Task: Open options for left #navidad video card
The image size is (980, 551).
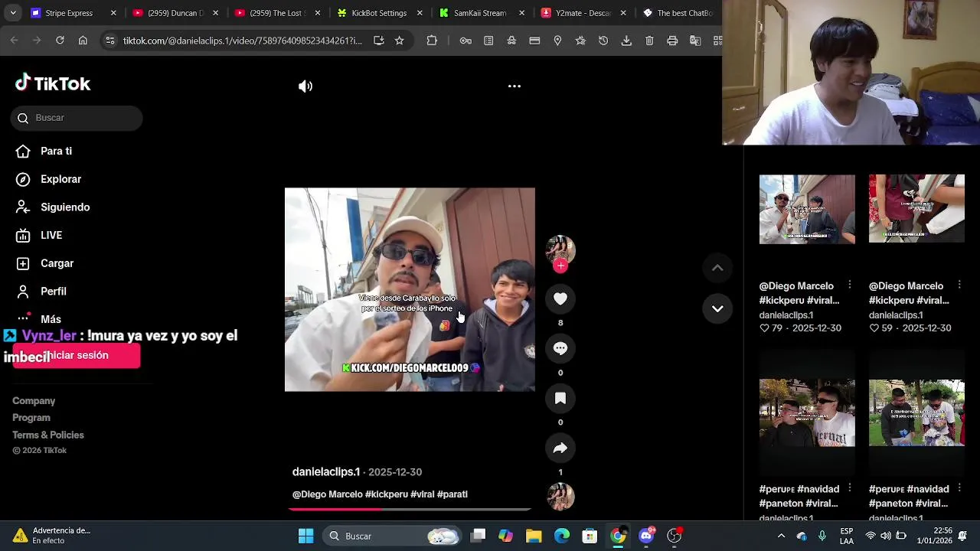Action: coord(850,488)
